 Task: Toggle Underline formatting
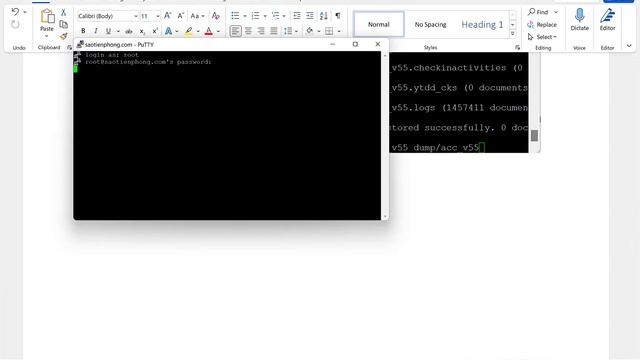108,31
